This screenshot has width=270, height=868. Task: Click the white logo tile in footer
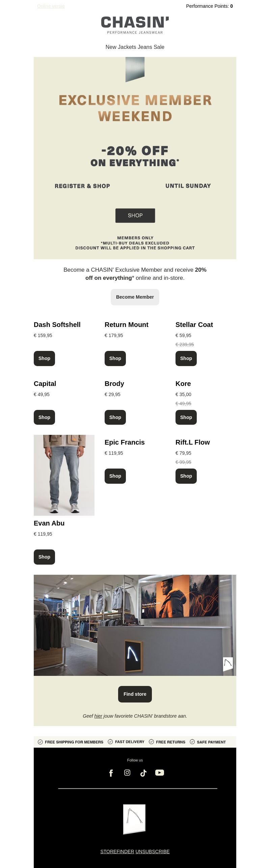(134, 819)
